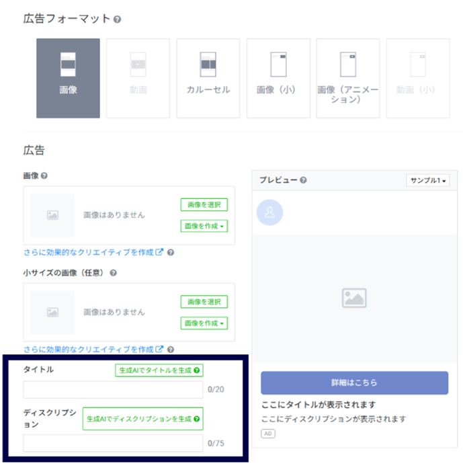Expand 画像を作成 dropdown for small image
Image resolution: width=463 pixels, height=476 pixels.
pos(204,323)
